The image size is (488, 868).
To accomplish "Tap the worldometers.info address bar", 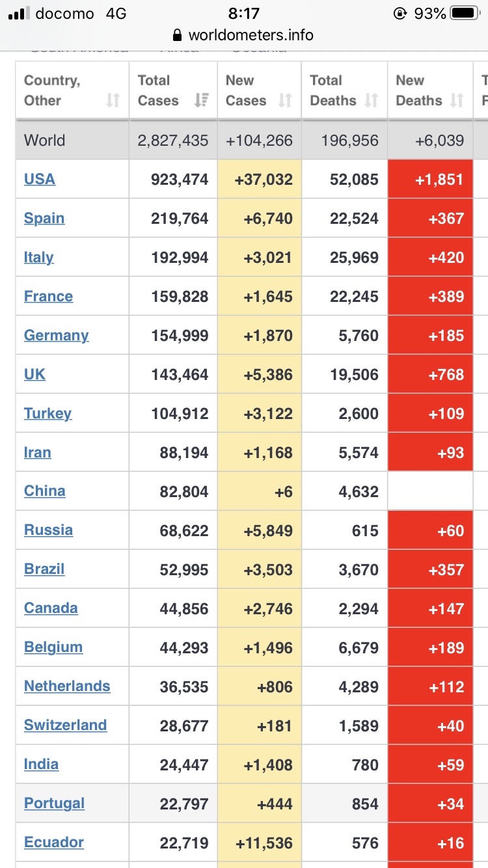I will pos(251,35).
